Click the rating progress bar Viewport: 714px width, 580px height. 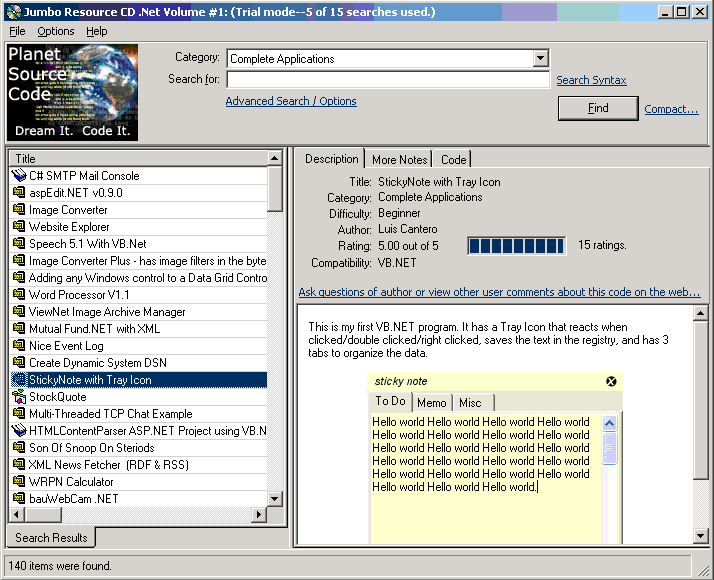tap(516, 246)
